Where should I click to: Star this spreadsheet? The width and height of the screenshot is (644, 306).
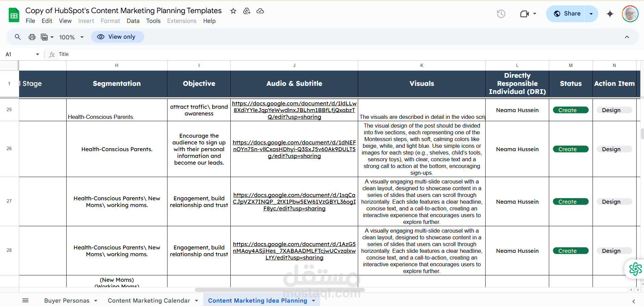233,11
